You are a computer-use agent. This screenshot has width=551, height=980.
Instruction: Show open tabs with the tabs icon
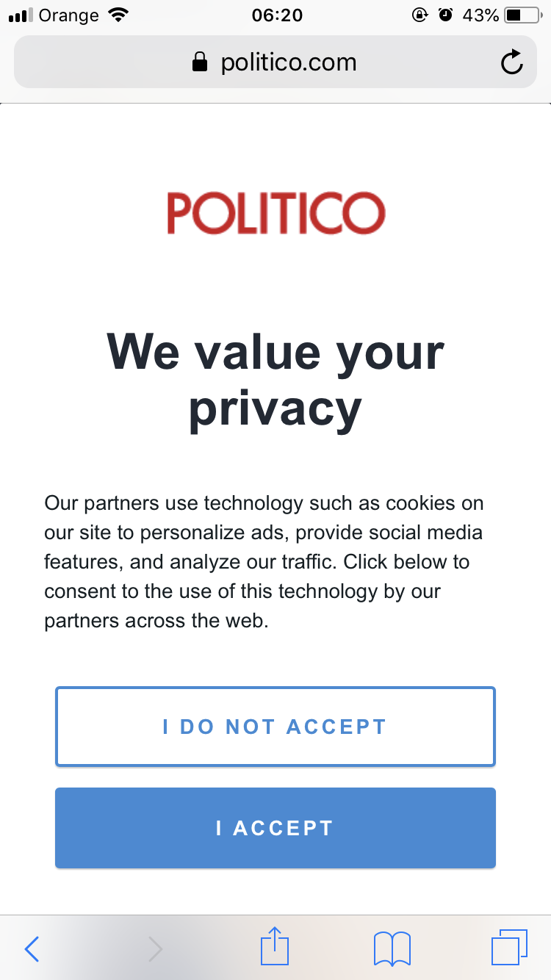pos(509,948)
